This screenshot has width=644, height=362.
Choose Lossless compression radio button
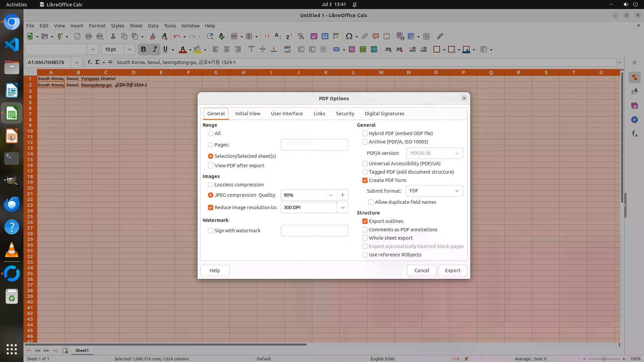[211, 185]
